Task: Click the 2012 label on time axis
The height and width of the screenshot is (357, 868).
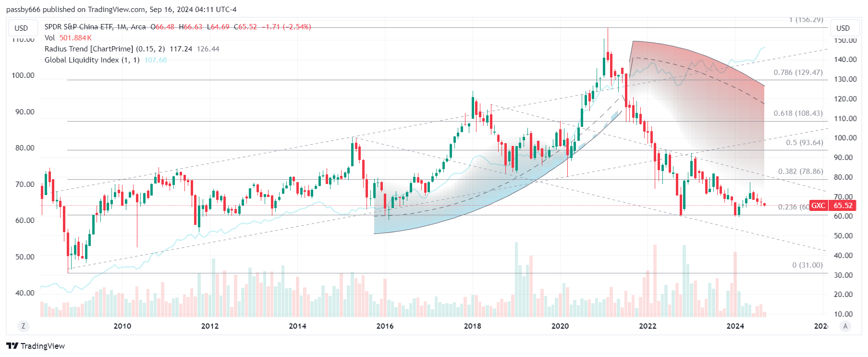Action: 210,326
